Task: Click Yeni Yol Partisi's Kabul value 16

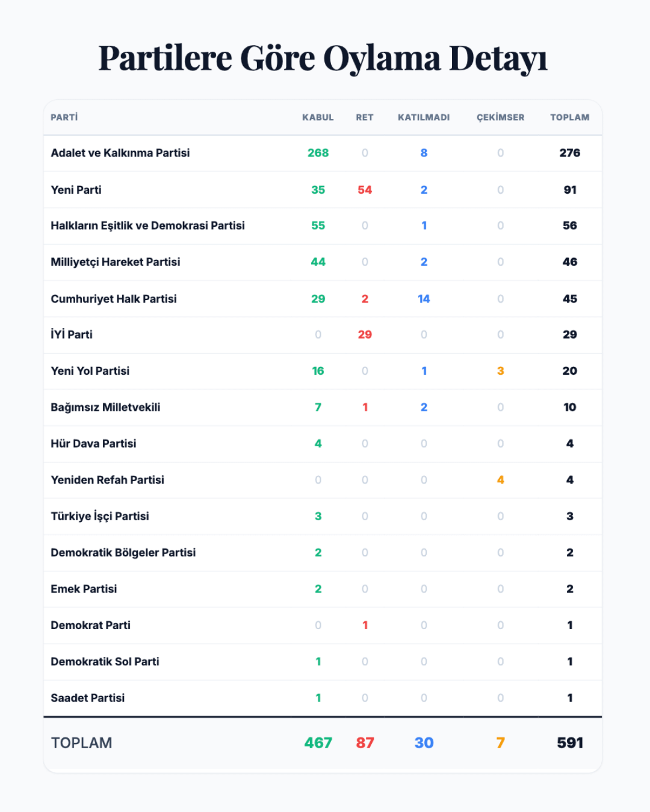Action: 318,371
